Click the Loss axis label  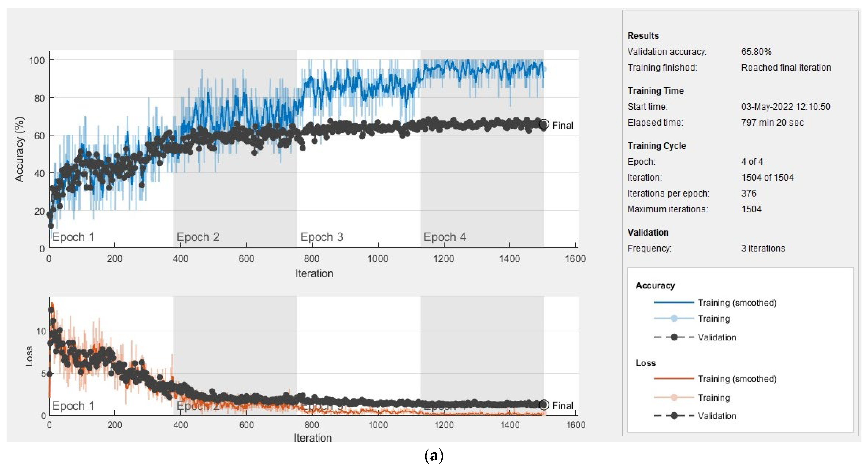(29, 356)
